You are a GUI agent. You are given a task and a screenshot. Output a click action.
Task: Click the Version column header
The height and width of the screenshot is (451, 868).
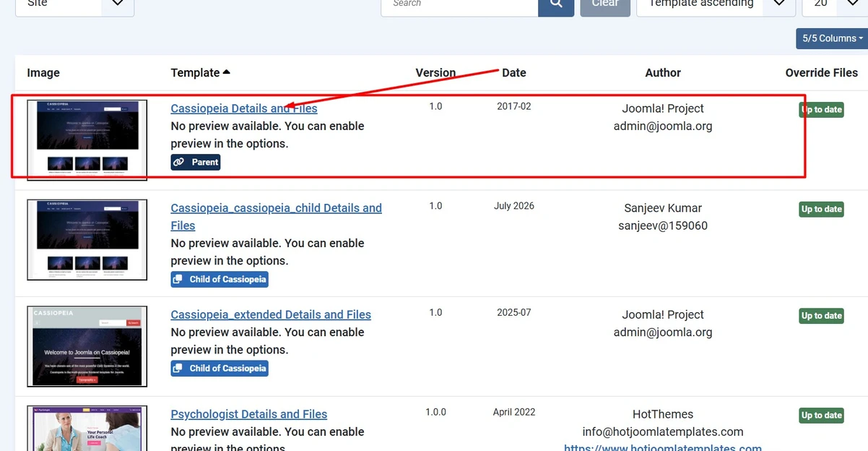coord(435,72)
